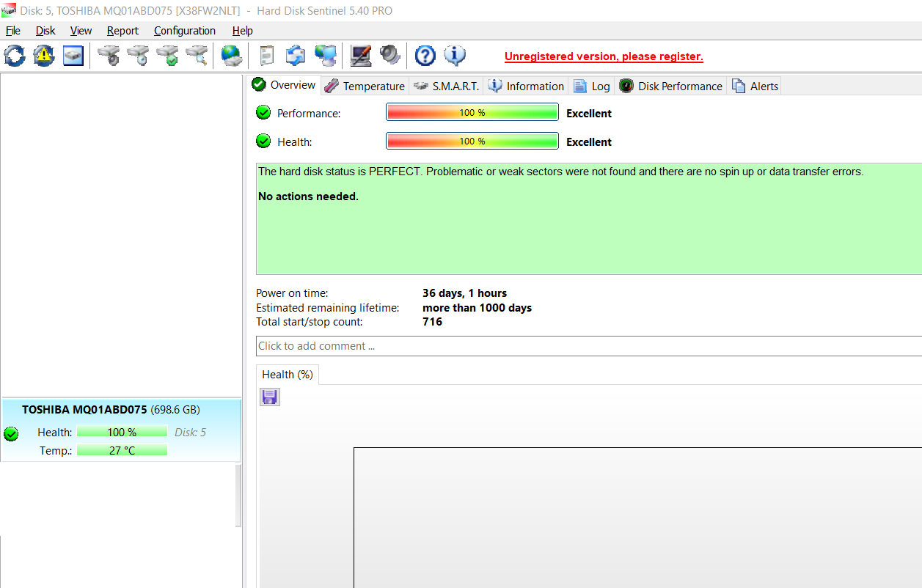Click the green check icon beside Performance
The image size is (922, 588).
coord(263,113)
